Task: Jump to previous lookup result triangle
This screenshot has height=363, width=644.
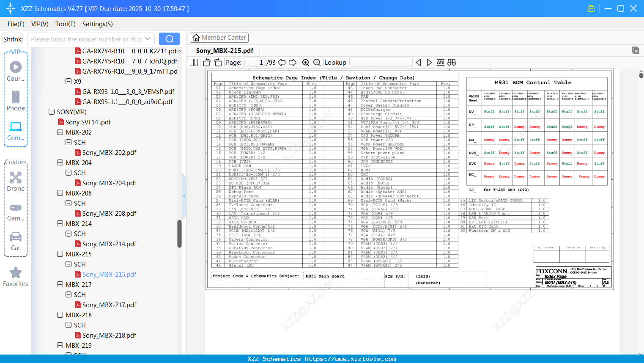Action: tap(418, 63)
